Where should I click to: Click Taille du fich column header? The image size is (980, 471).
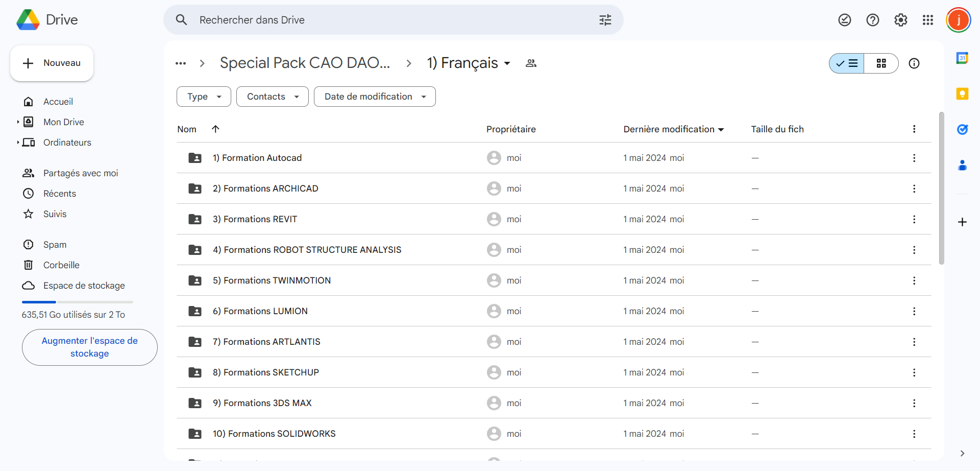click(777, 129)
